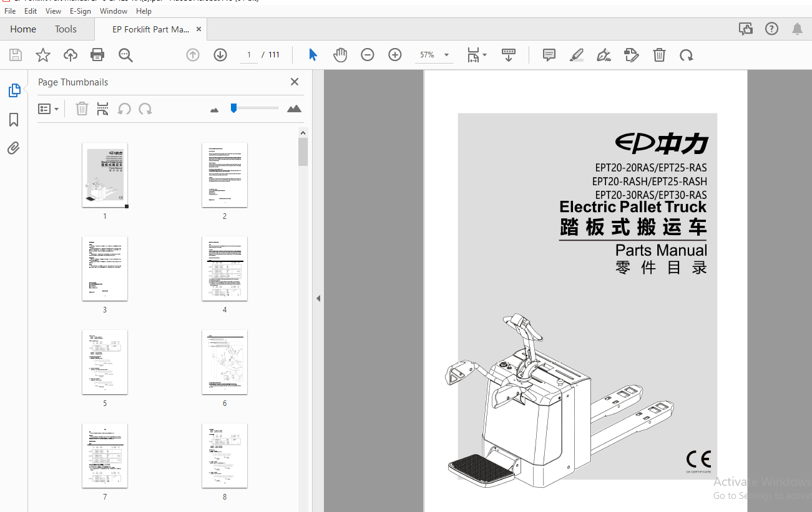Open the Page Thumbnails sidebar icon
Viewport: 812px width, 512px height.
point(14,90)
